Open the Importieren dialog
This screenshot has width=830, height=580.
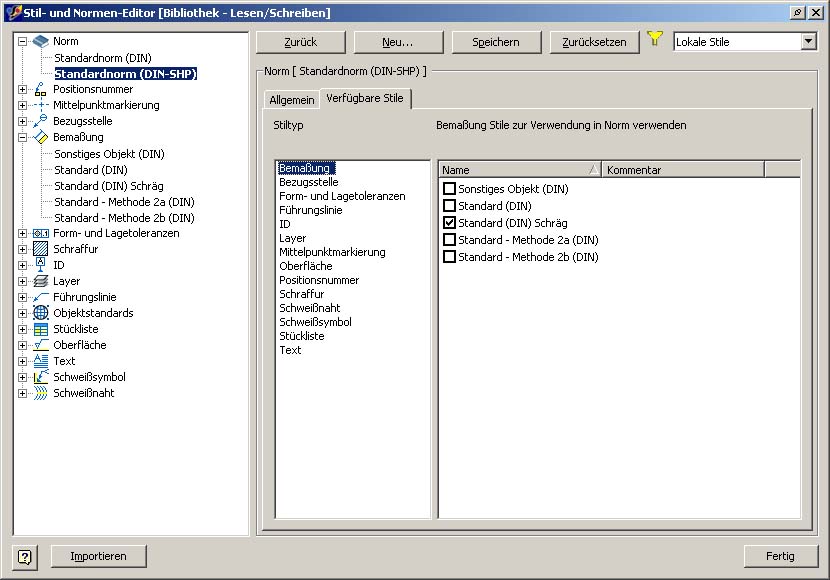click(98, 556)
